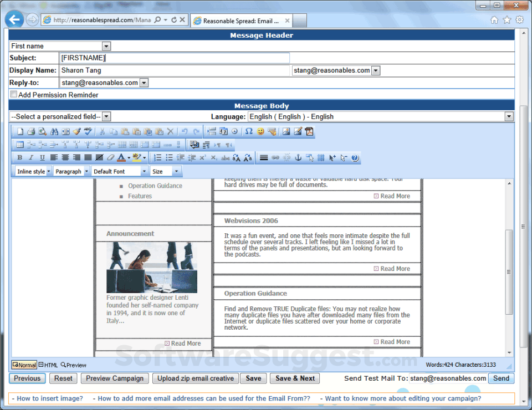Click Upload zip email creative button
Image resolution: width=532 pixels, height=410 pixels.
[196, 378]
